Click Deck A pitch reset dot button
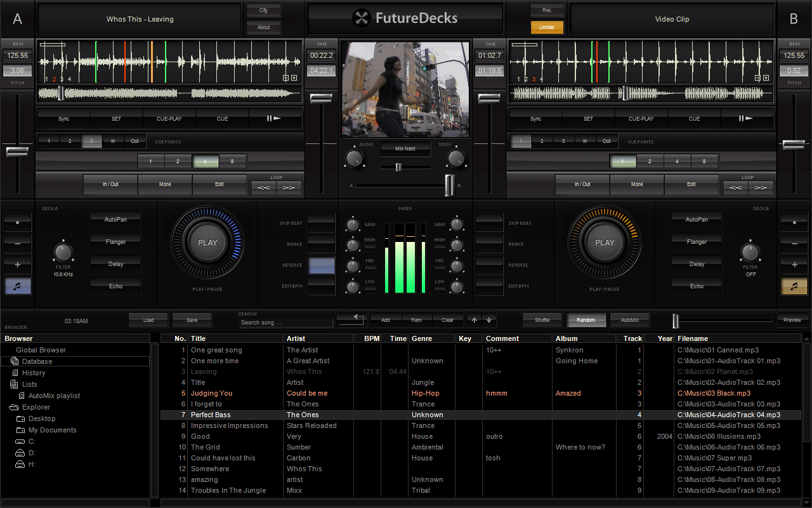 click(x=17, y=222)
